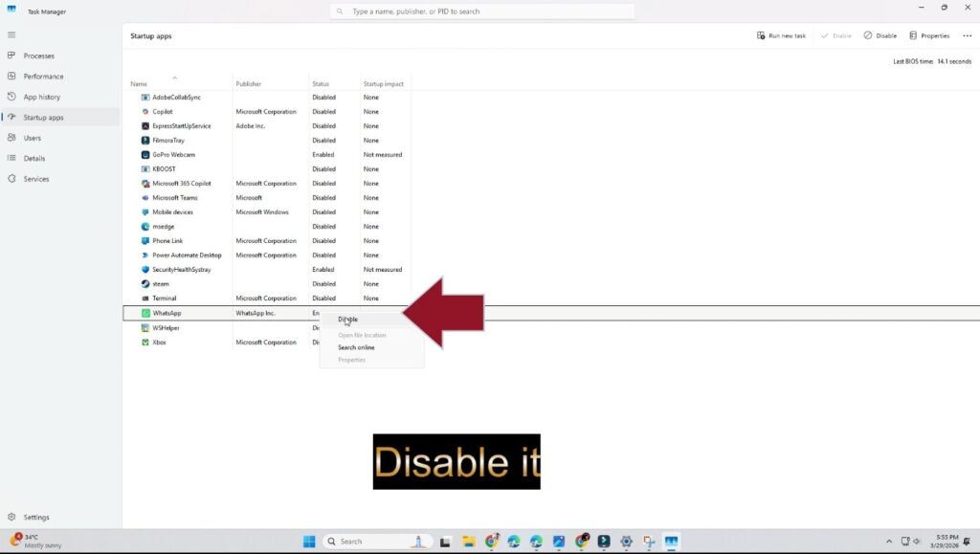
Task: Open the Details section in the sidebar
Action: point(35,158)
